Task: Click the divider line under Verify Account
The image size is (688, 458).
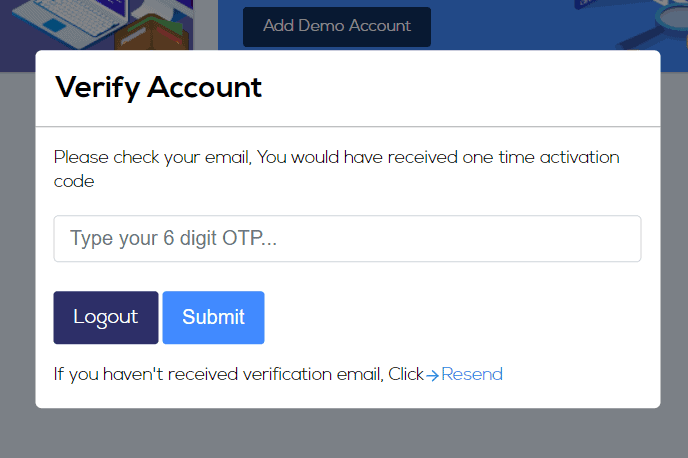Action: click(x=348, y=127)
